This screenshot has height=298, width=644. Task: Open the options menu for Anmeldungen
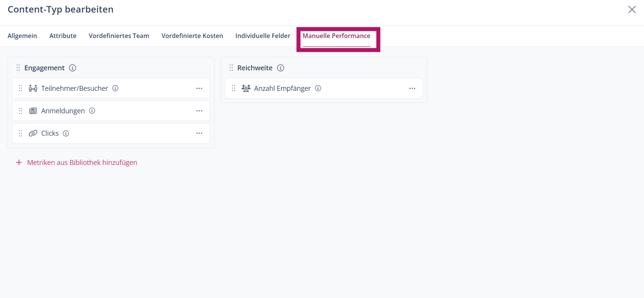199,111
